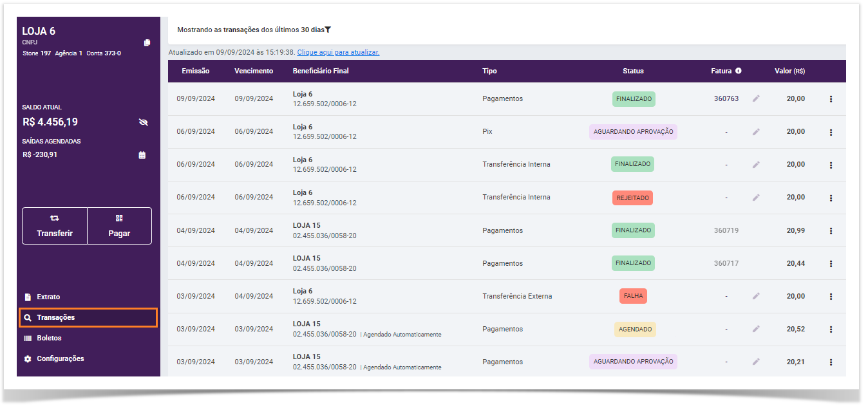Open scheduled outflows calendar icon

[142, 155]
